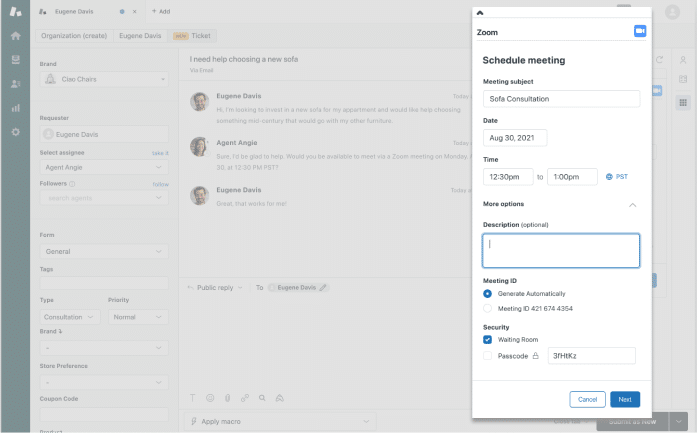Viewport: 697px width, 433px height.
Task: Open the user profile avatar at top right
Action: tap(672, 12)
